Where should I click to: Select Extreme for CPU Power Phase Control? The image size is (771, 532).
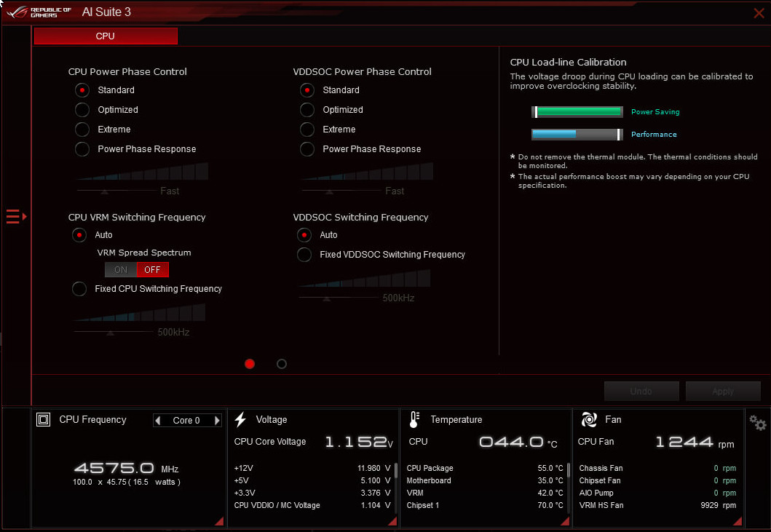(82, 129)
